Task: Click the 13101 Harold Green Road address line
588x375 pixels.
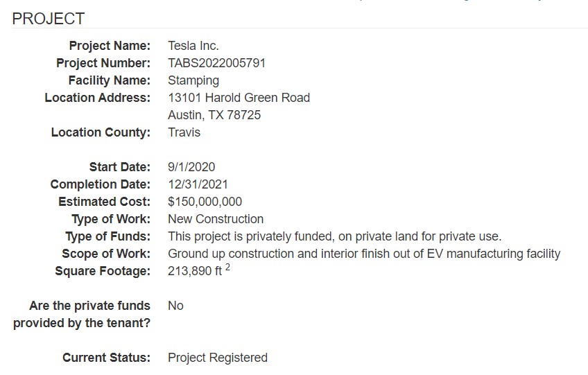Action: click(x=239, y=98)
